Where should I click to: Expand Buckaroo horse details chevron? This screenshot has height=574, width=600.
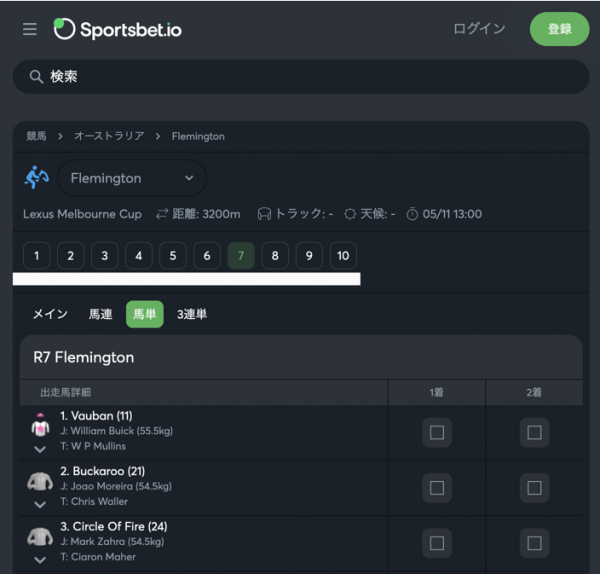(40, 503)
